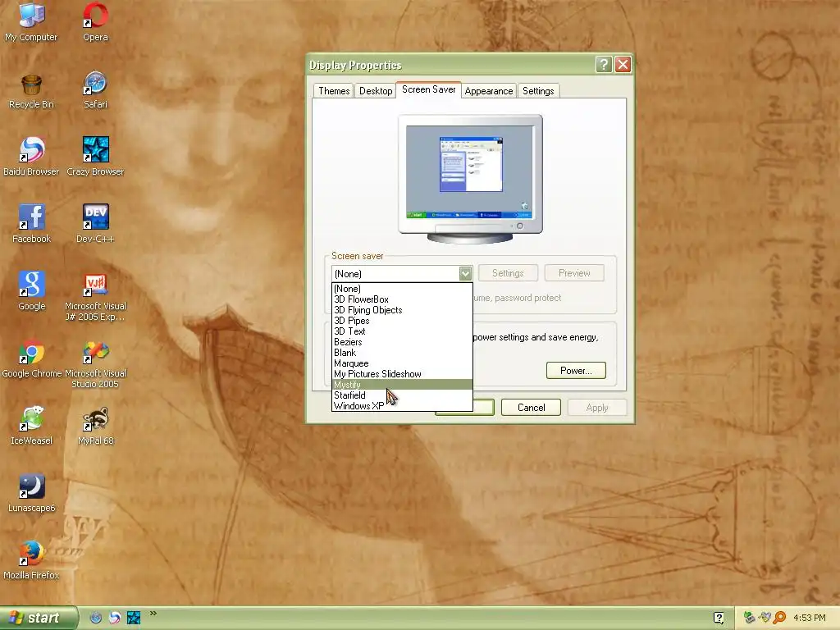Select the Safari desktop shortcut
This screenshot has height=630, width=840.
[x=95, y=90]
